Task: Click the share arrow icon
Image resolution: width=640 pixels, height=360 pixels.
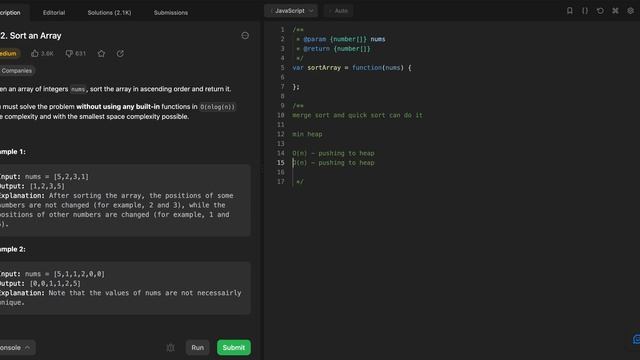Action: [x=120, y=53]
